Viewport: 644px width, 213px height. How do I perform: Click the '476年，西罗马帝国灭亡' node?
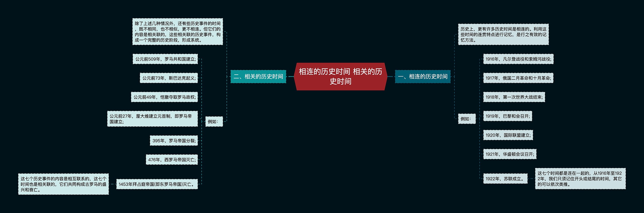click(x=172, y=160)
